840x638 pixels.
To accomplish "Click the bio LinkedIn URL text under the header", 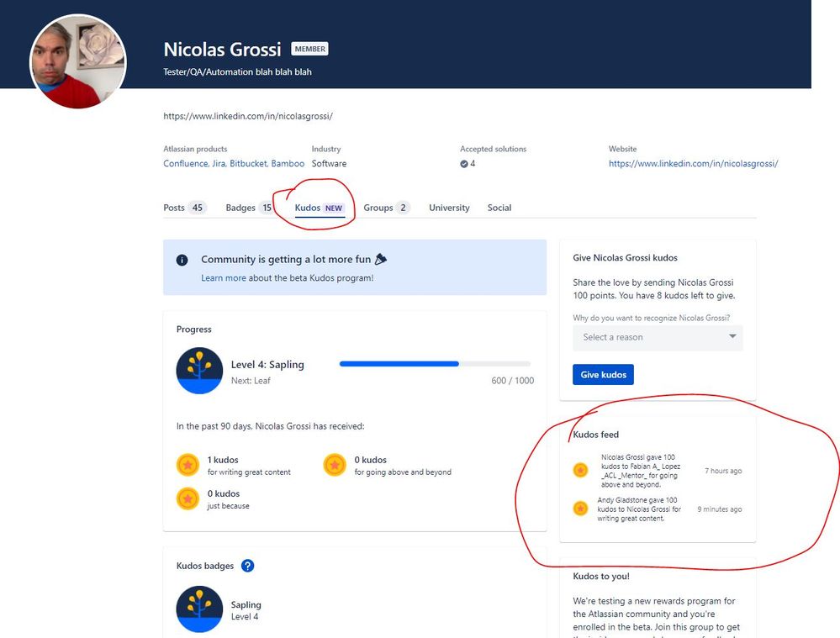I will click(x=248, y=116).
